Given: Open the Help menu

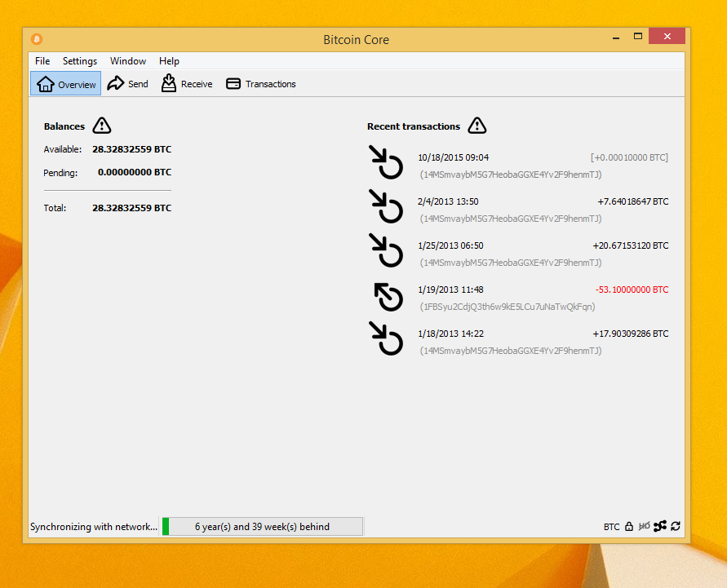Looking at the screenshot, I should coord(169,61).
